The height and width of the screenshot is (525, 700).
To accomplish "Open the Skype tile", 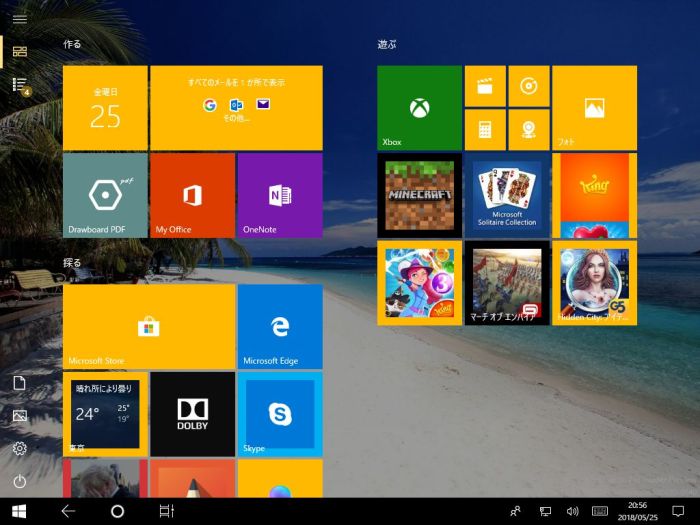I will (280, 414).
